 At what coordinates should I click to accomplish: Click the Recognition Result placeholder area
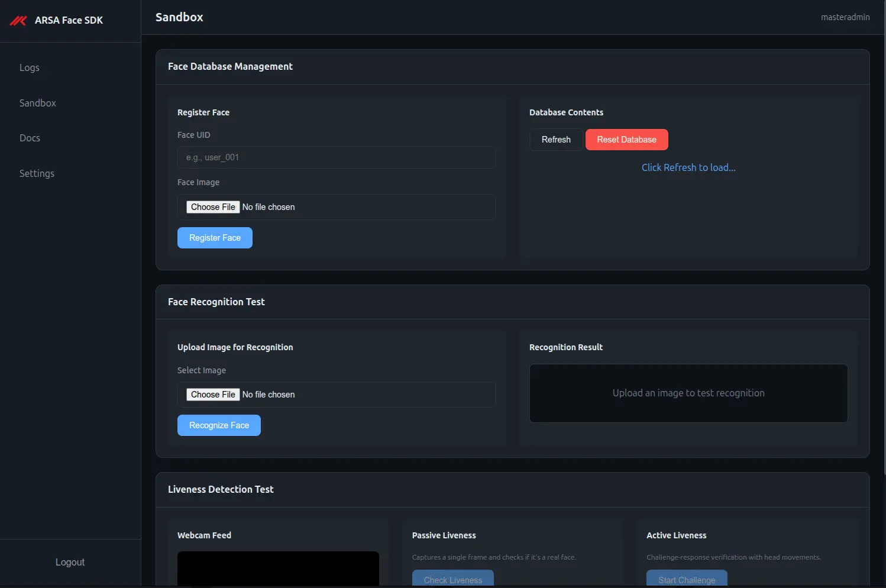click(x=688, y=393)
